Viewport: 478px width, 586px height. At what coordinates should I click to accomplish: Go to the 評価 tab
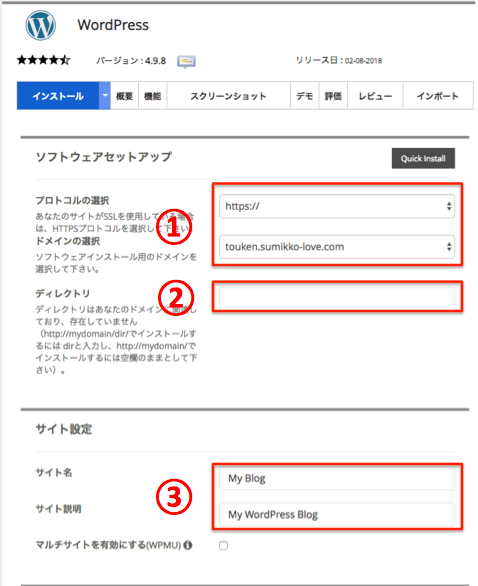coord(333,96)
